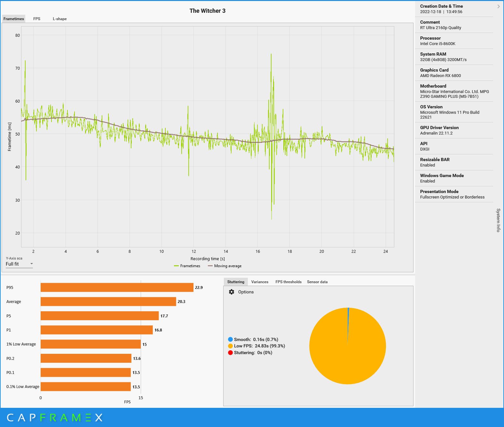Click the Options label in Stuttering panel
This screenshot has width=504, height=427.
pos(246,292)
